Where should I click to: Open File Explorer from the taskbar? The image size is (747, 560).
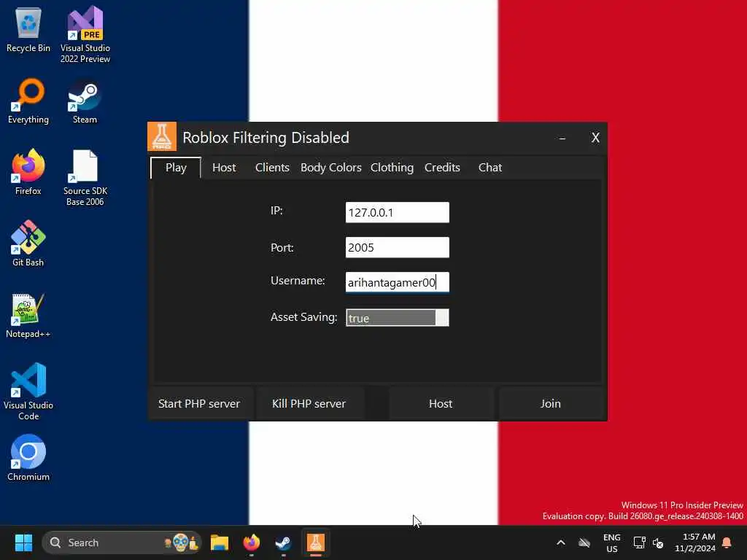pos(220,542)
